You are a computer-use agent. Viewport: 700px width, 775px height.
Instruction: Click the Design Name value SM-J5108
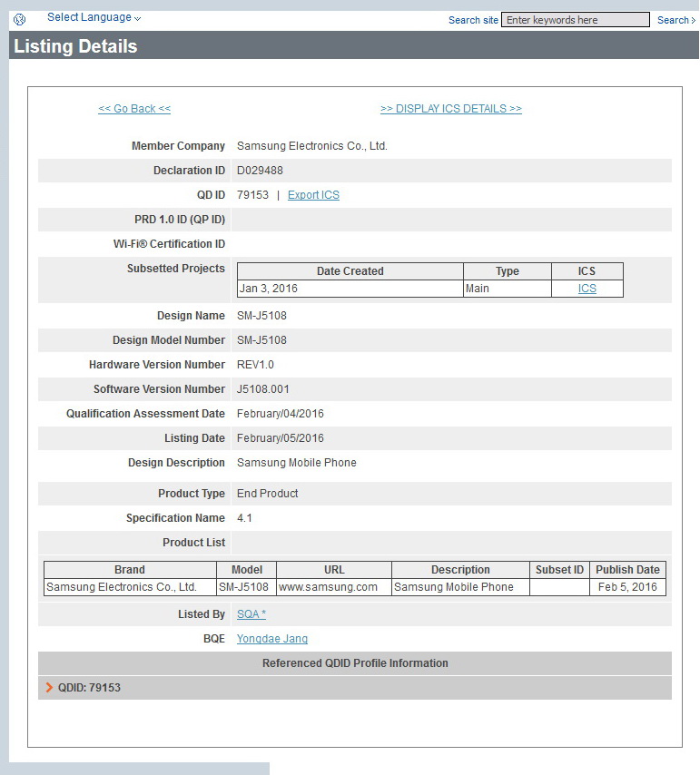261,316
